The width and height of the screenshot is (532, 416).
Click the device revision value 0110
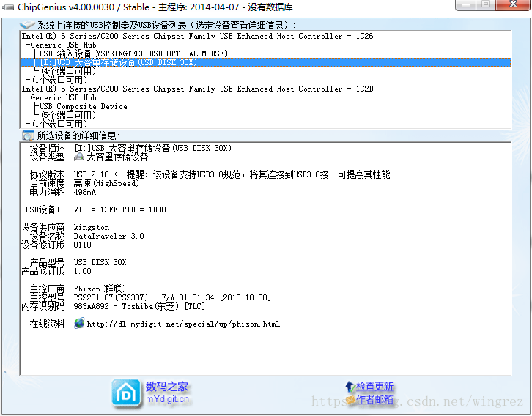tap(83, 245)
